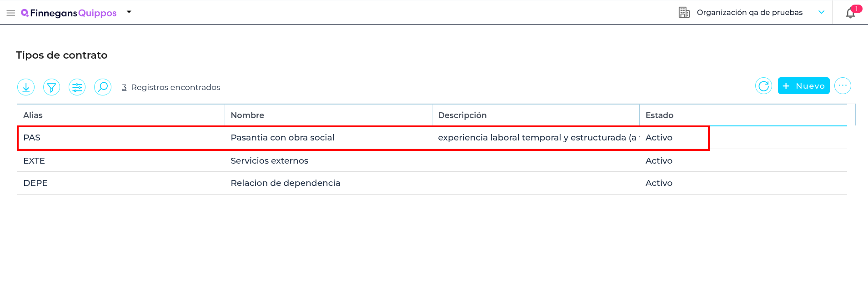Image resolution: width=868 pixels, height=305 pixels.
Task: Sort by the Alias column header
Action: 33,115
